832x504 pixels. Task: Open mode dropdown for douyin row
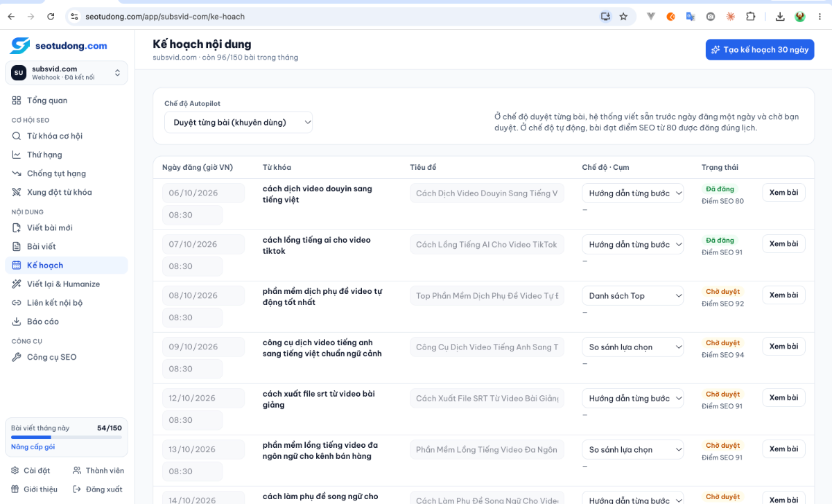[633, 193]
